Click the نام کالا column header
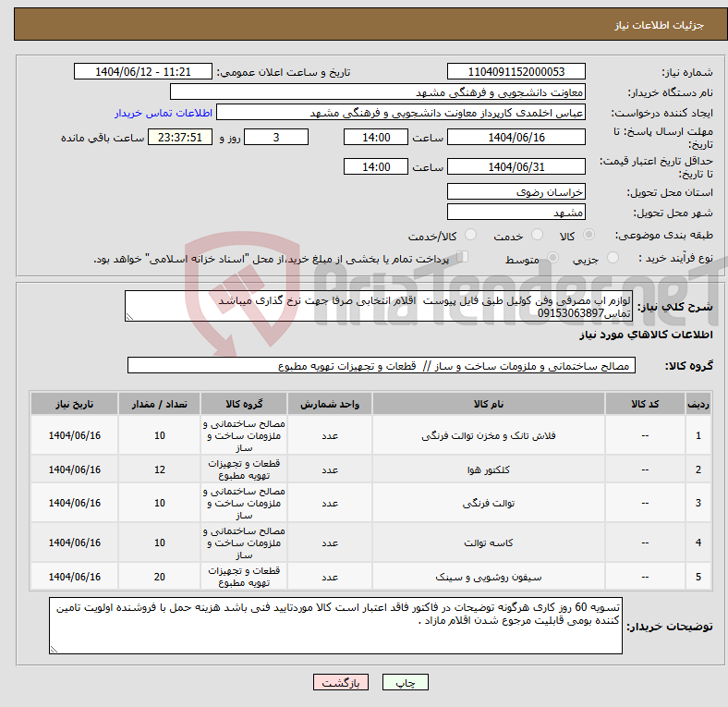728x707 pixels. click(x=489, y=404)
